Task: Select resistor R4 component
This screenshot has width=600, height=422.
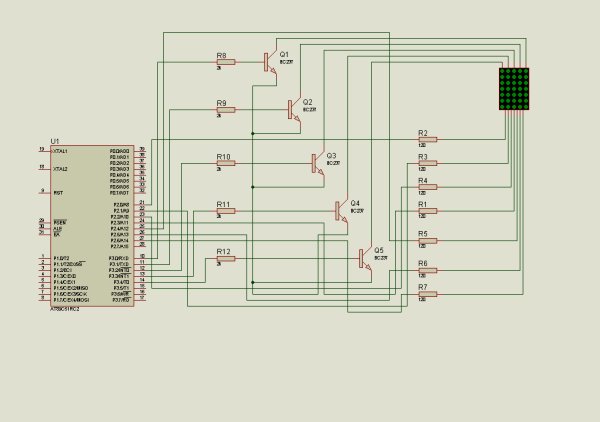Action: tap(428, 187)
